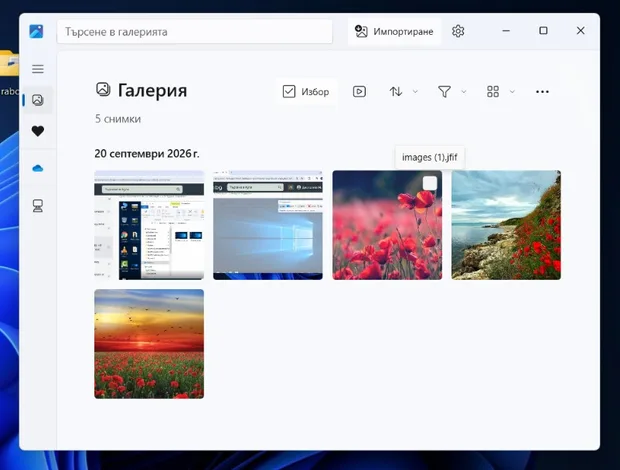Open the sunset poppy field photo
This screenshot has height=470, width=620.
tap(149, 344)
